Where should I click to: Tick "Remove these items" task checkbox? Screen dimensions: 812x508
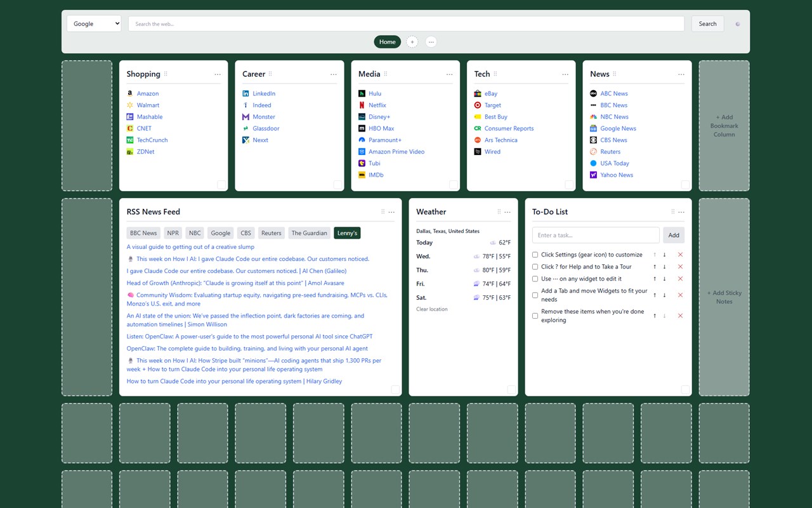tap(535, 316)
